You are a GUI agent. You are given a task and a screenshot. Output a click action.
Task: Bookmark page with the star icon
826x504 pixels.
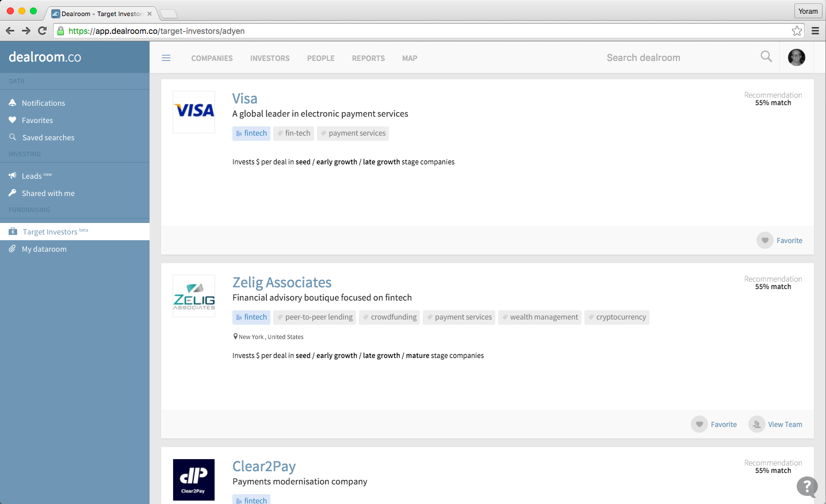797,31
